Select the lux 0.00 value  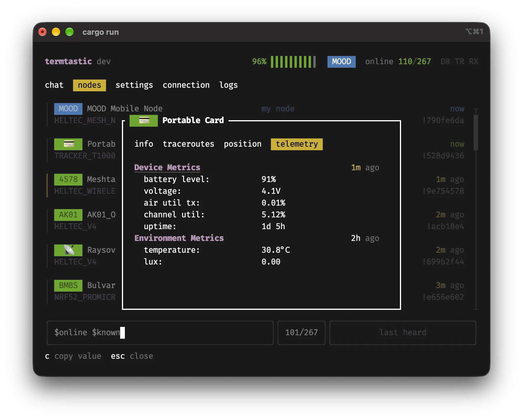point(271,262)
